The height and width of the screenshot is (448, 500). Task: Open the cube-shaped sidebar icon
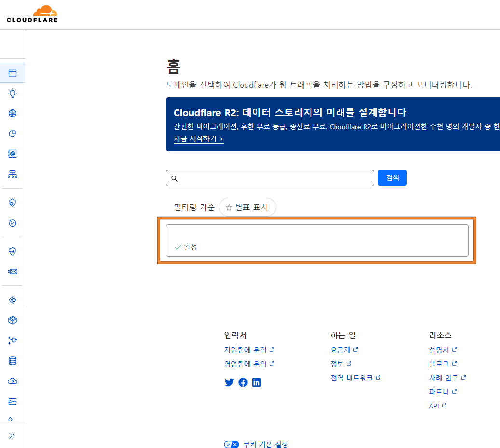(13, 320)
